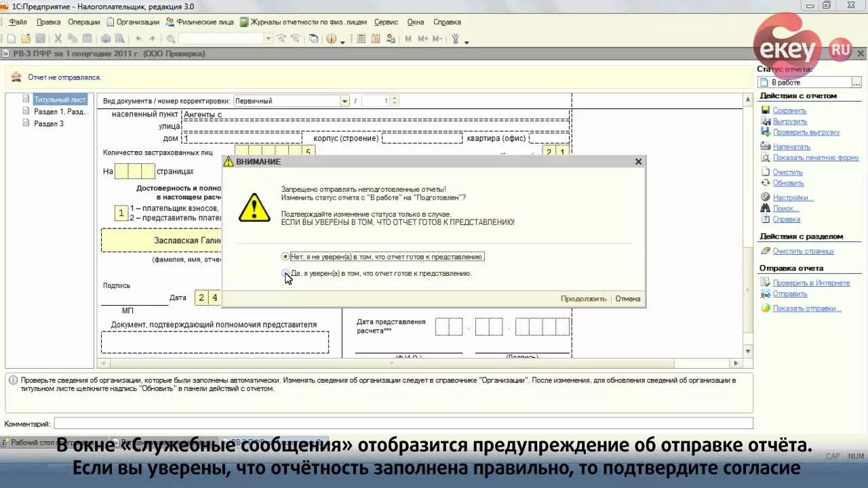Click the Обновить link
This screenshot has width=868, height=488.
(788, 183)
